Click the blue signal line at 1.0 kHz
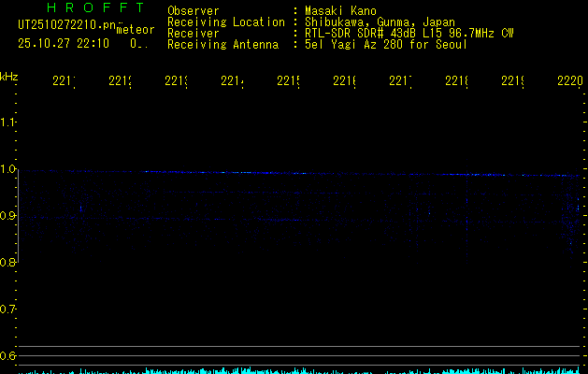 (280, 172)
